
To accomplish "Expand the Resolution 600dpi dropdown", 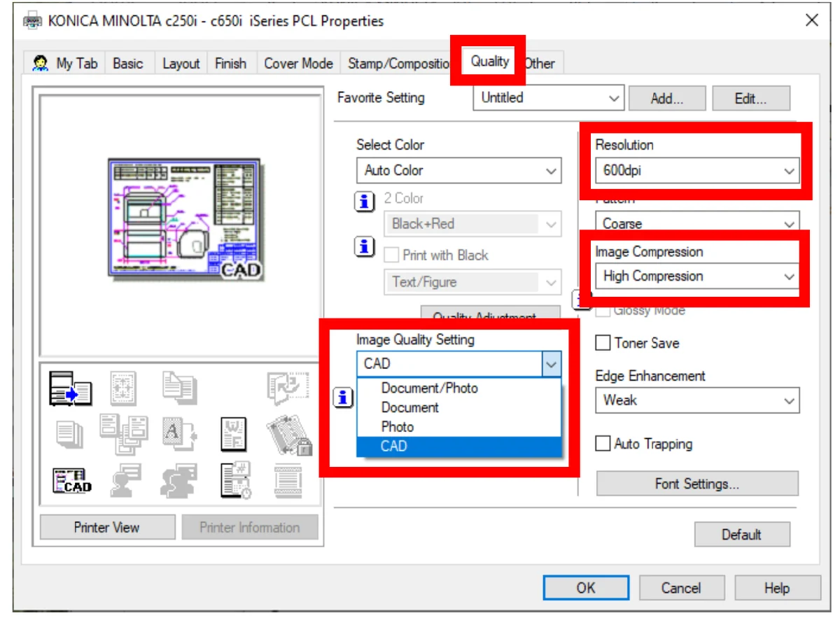I will pyautogui.click(x=697, y=170).
